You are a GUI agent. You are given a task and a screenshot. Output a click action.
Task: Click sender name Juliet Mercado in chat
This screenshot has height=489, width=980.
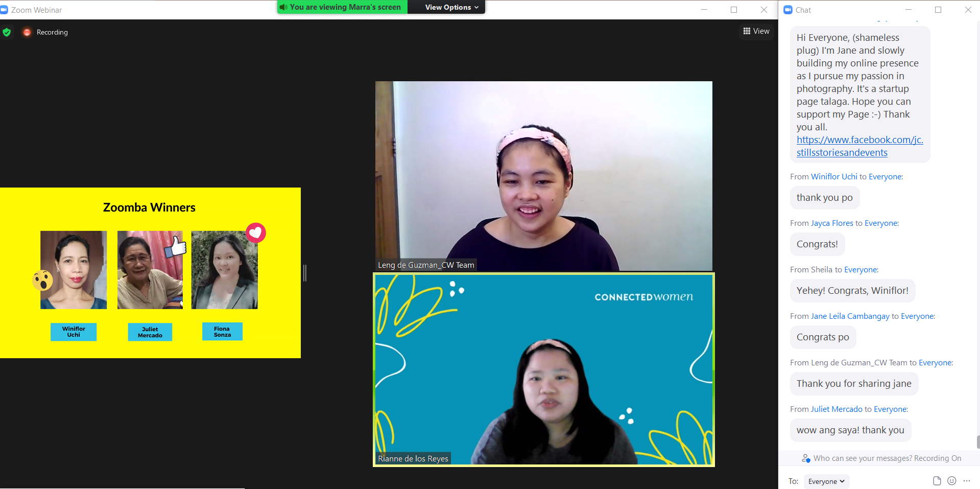(836, 409)
